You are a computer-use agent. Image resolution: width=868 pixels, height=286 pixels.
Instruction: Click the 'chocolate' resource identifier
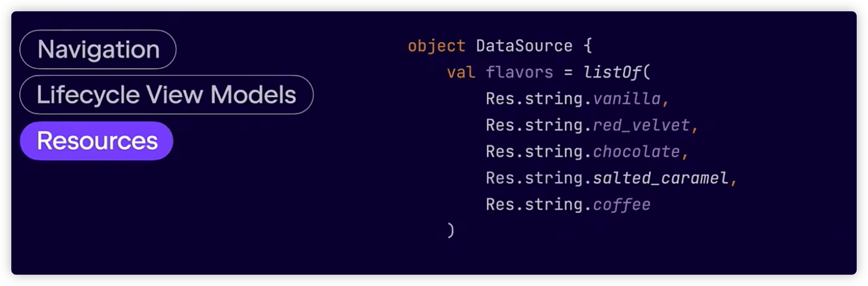(x=636, y=152)
